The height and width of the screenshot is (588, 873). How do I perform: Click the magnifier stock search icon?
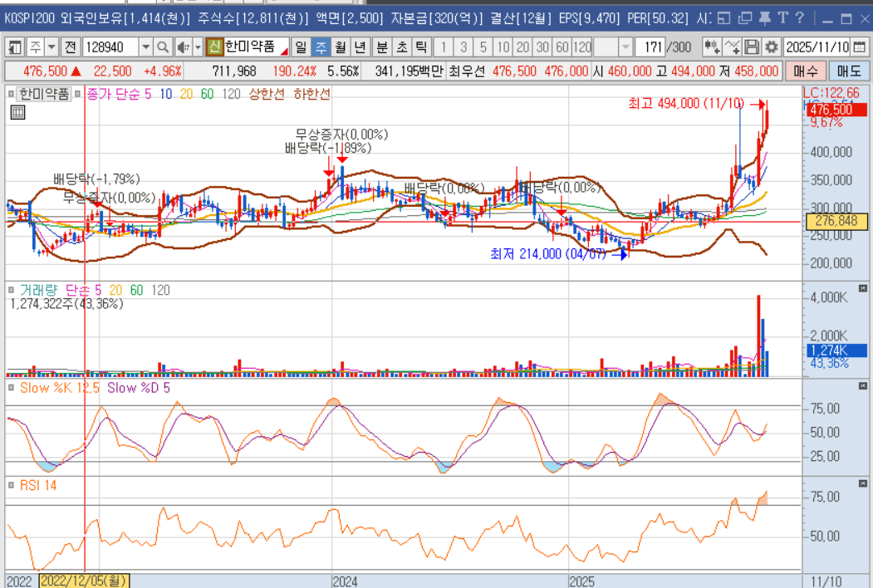click(163, 47)
